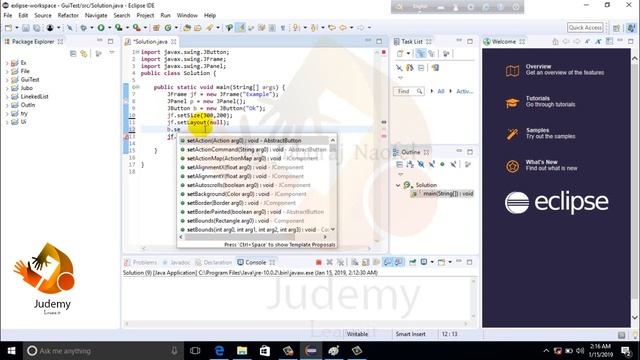
Task: Expand the LinekedList project node
Action: pos(7,97)
